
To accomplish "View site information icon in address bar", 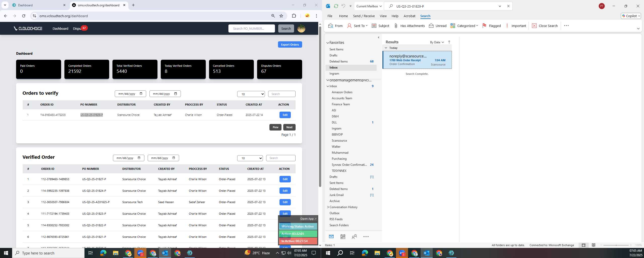I will tap(34, 16).
